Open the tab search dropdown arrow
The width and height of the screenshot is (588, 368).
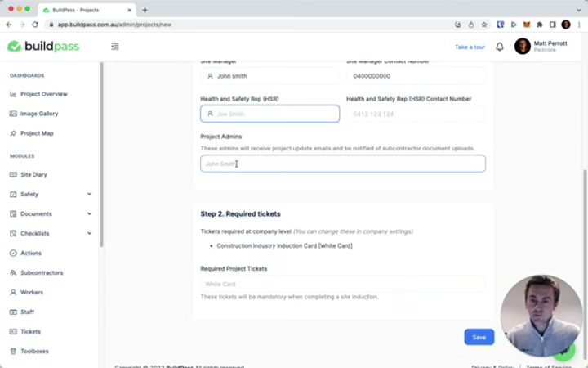coord(579,10)
